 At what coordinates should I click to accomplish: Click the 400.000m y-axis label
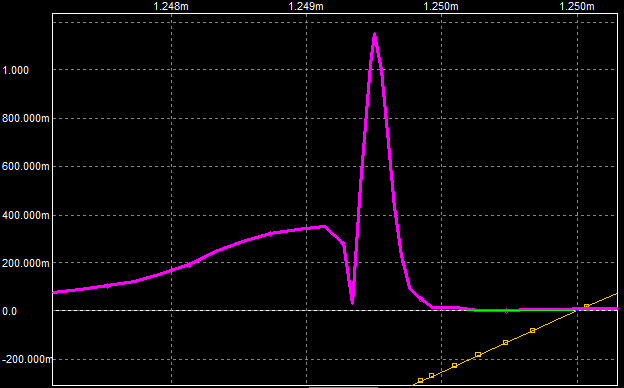tap(26, 215)
